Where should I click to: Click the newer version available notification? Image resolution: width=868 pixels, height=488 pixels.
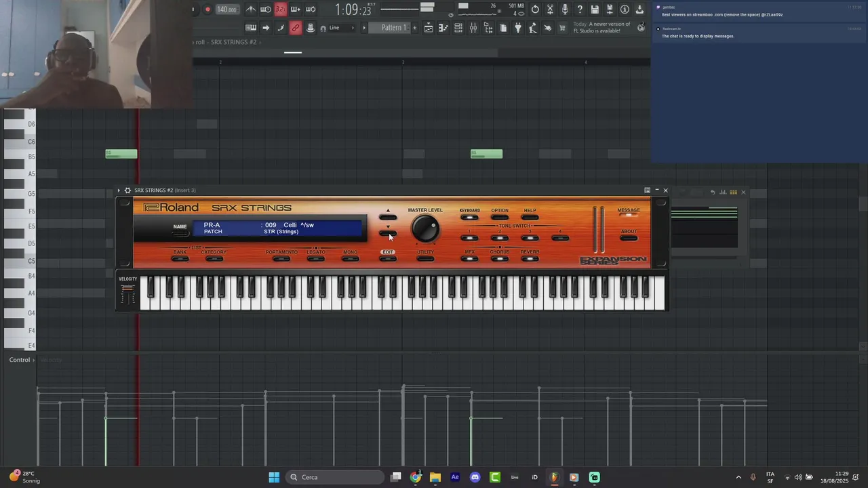pyautogui.click(x=609, y=27)
